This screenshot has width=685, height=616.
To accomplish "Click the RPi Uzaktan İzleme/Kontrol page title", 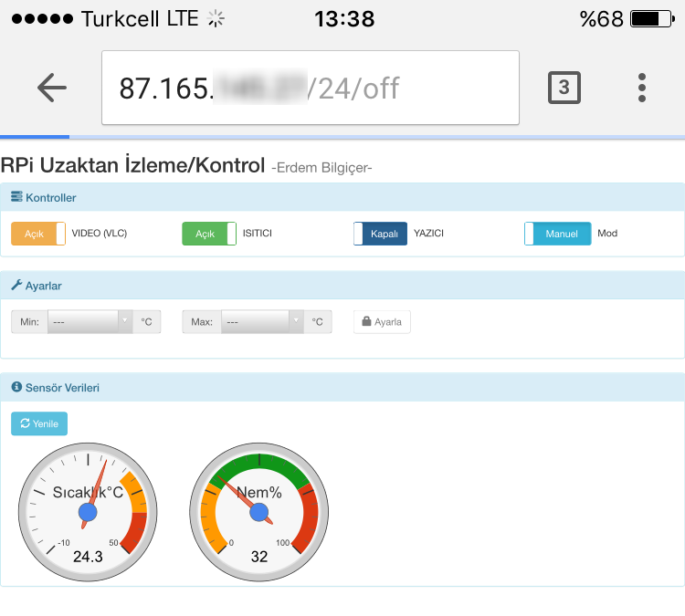I will pos(133,165).
